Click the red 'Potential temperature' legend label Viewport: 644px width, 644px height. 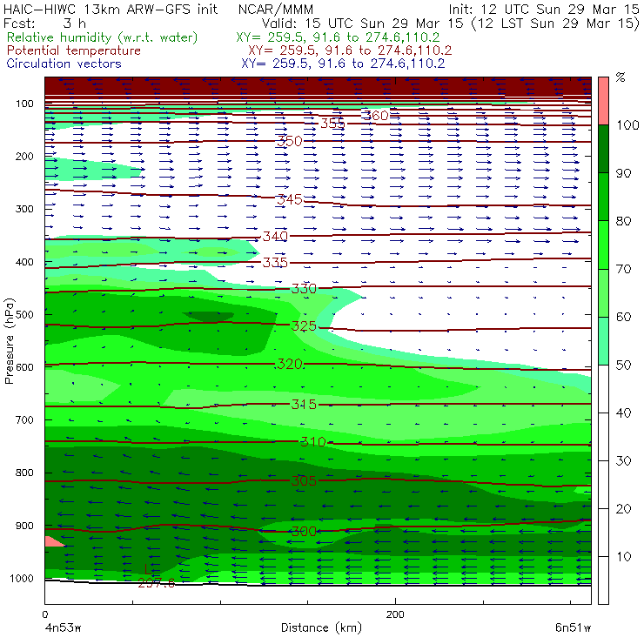pyautogui.click(x=74, y=50)
